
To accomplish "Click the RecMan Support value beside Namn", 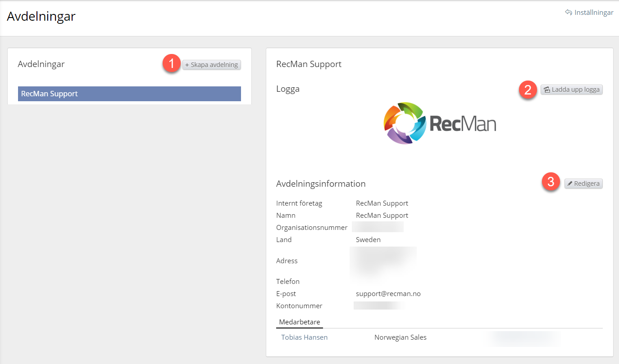I will 382,216.
